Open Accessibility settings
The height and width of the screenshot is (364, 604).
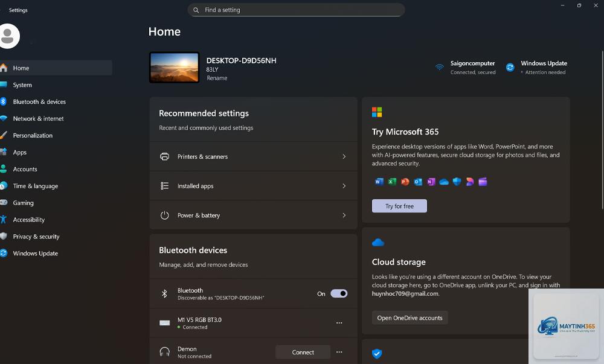pyautogui.click(x=56, y=220)
